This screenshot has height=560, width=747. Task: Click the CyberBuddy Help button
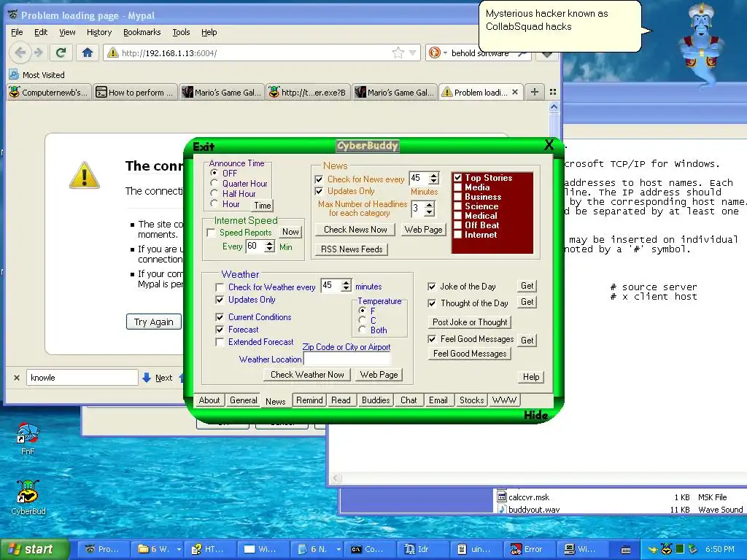[531, 377]
